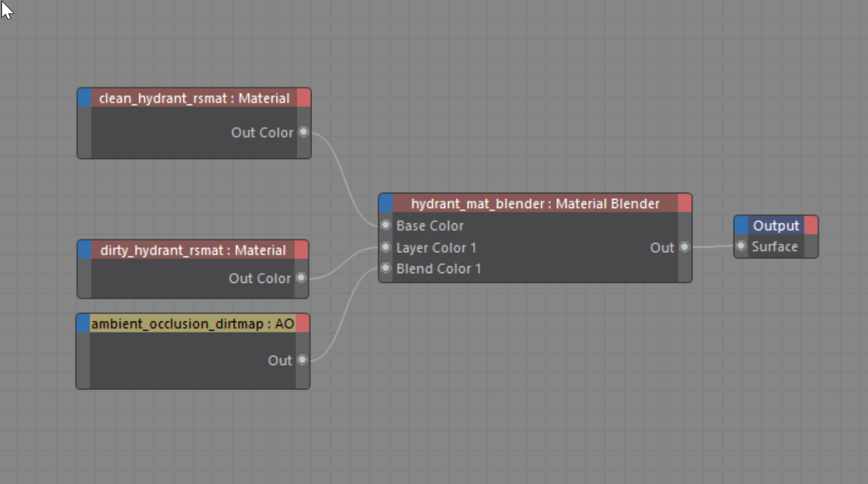Click red output corner of hydrant_mat_blender node
This screenshot has height=484, width=868.
pos(685,203)
